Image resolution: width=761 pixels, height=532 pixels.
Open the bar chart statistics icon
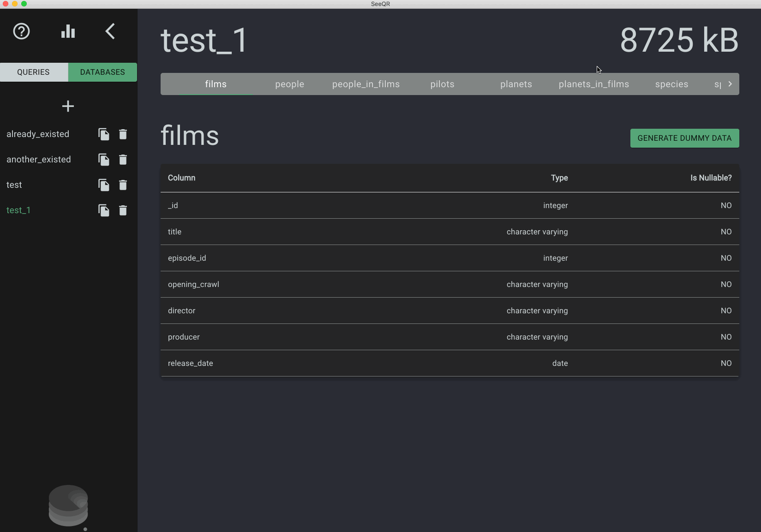pos(68,31)
